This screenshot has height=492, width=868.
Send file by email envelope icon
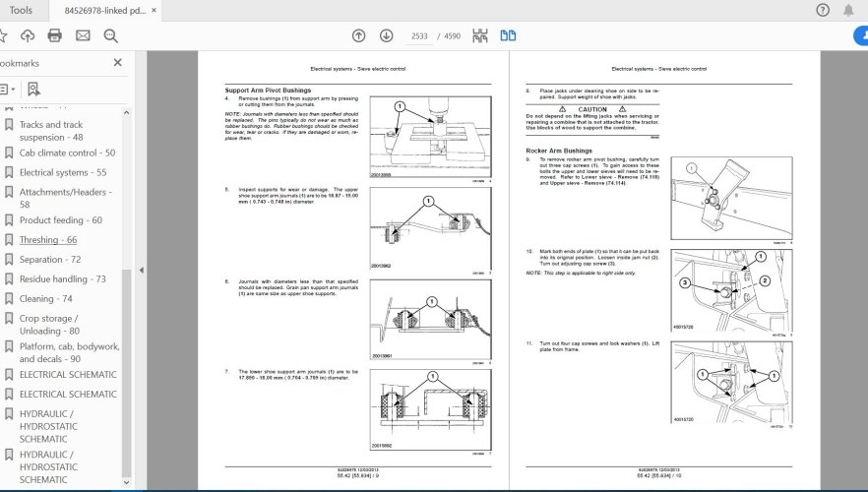(x=83, y=36)
